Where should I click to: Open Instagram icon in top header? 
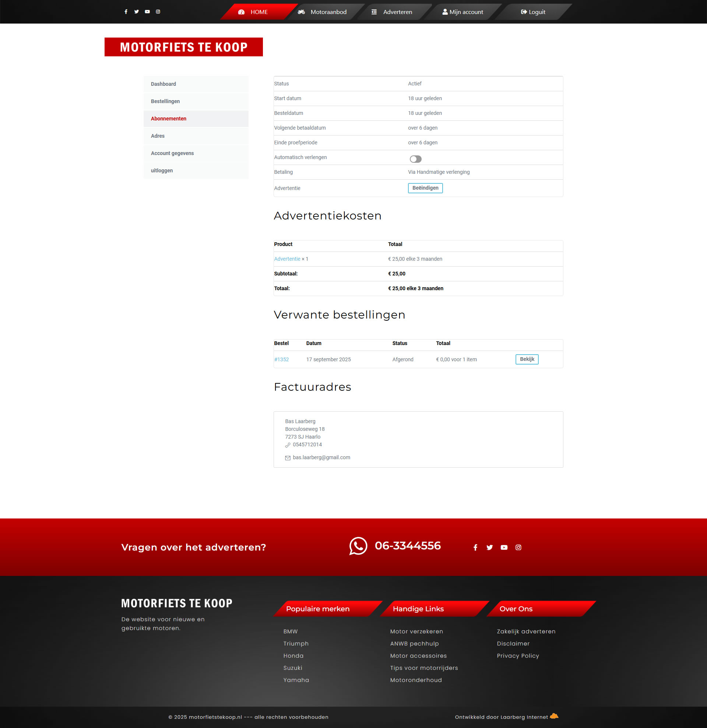coord(158,11)
